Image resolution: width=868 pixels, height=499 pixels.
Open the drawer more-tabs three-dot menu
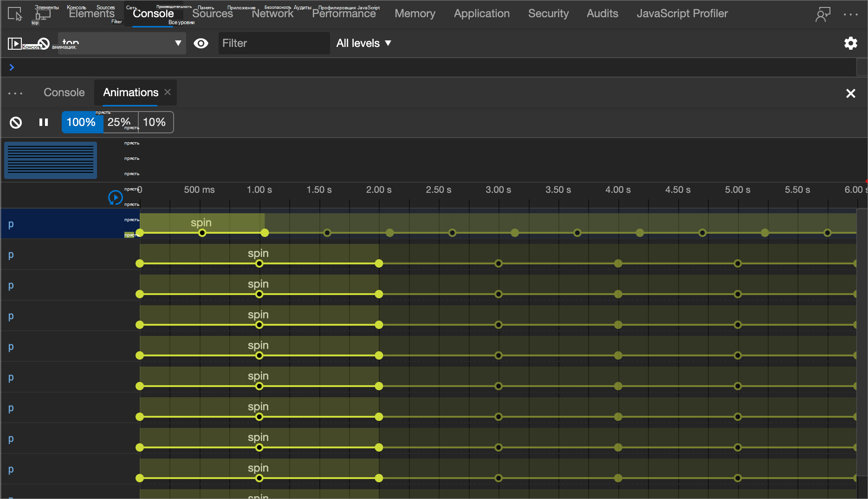coord(15,93)
